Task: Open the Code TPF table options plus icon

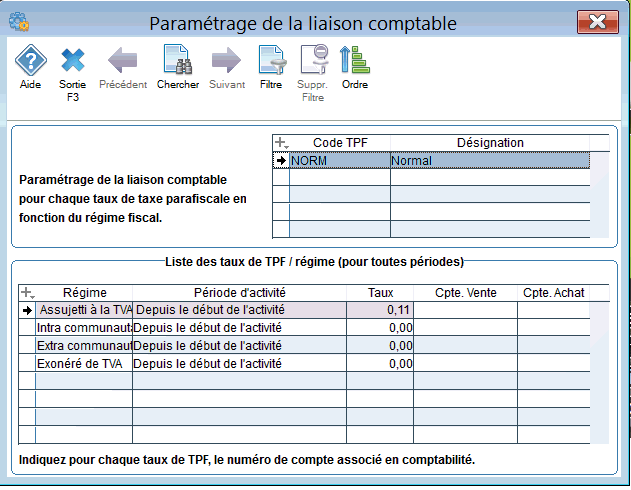Action: (x=281, y=143)
